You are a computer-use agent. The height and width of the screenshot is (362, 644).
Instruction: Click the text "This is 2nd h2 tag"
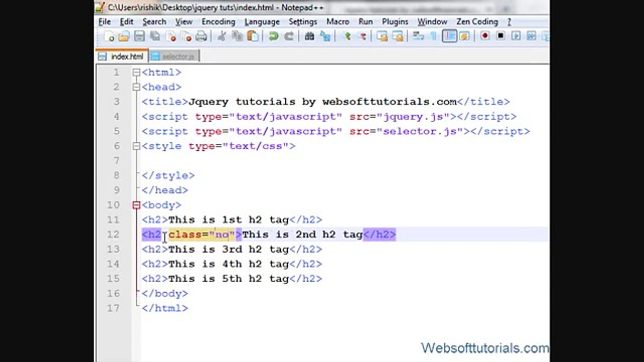[x=302, y=234]
